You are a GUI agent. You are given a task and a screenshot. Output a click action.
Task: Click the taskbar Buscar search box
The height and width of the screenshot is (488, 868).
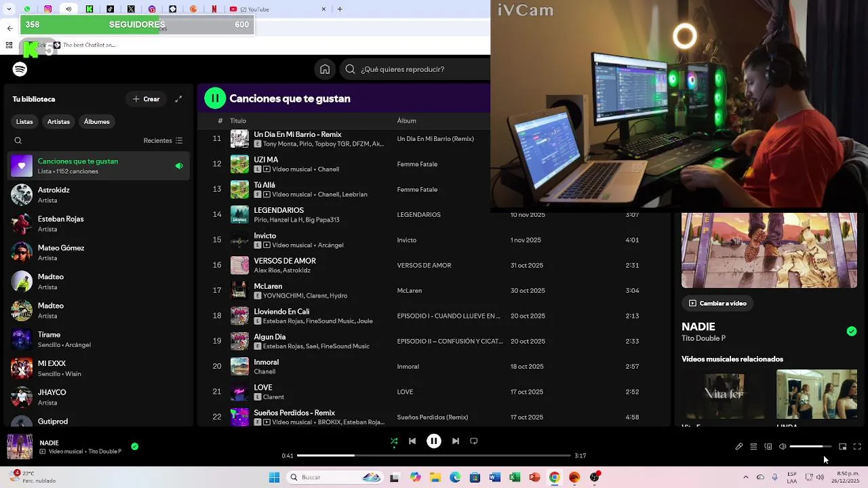coord(335,478)
